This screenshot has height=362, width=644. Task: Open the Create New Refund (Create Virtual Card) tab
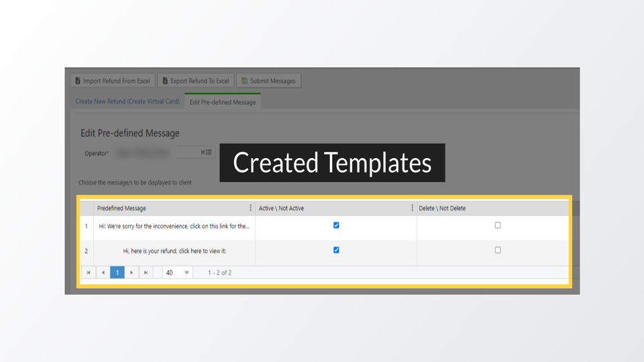click(127, 101)
